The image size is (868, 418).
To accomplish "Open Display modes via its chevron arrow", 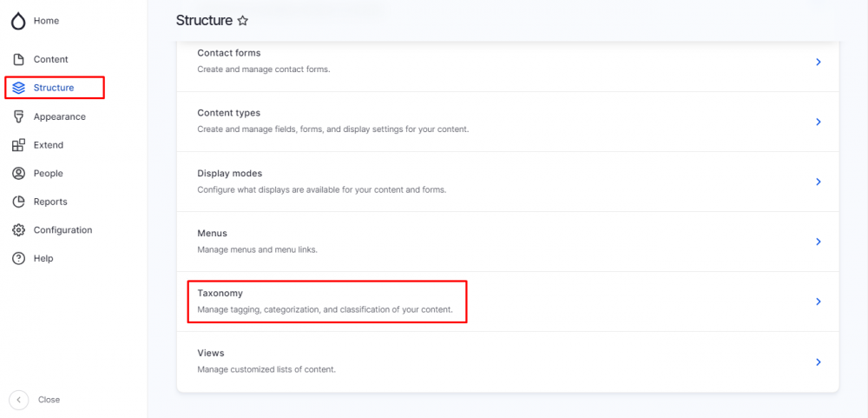I will [x=818, y=182].
